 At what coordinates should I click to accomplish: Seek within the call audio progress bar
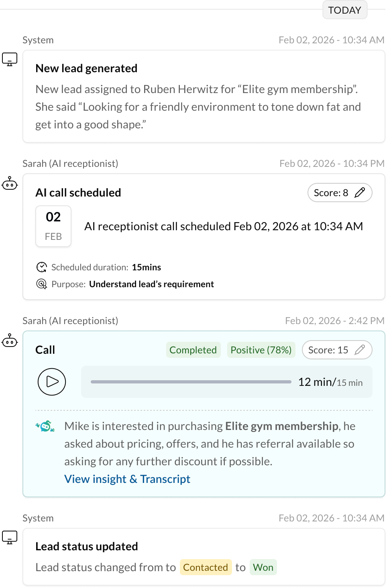191,382
